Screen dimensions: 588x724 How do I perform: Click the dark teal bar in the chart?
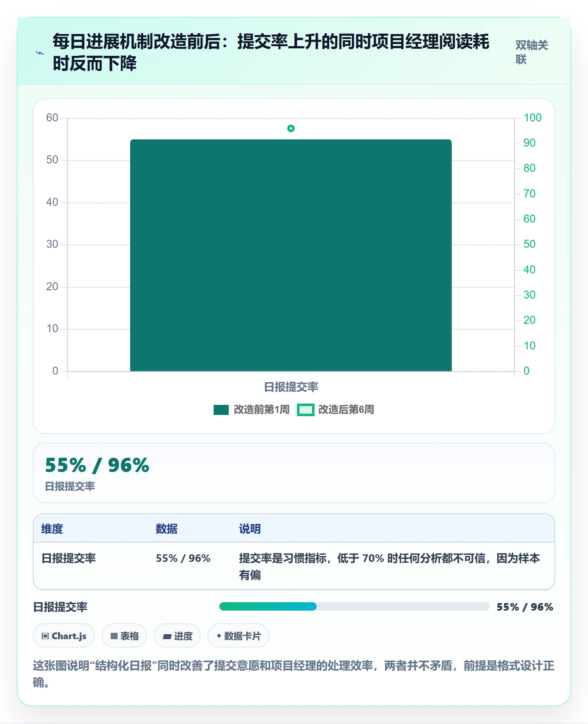[291, 255]
